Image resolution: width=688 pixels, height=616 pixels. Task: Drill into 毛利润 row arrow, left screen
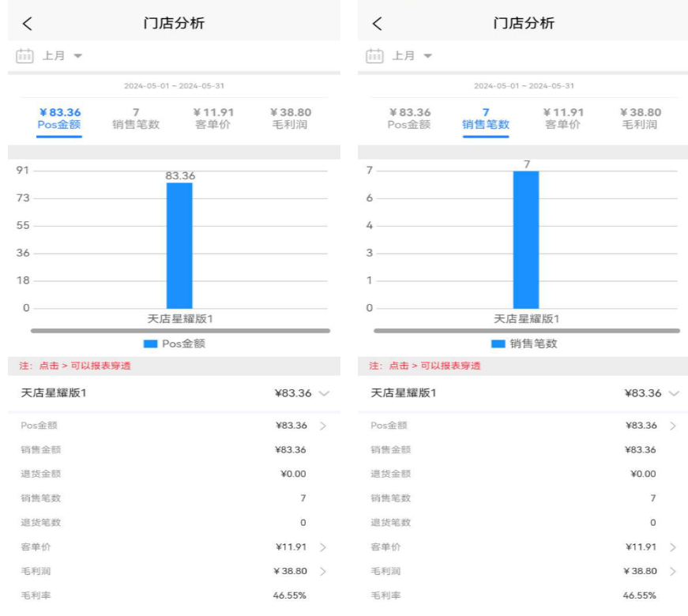(x=323, y=571)
